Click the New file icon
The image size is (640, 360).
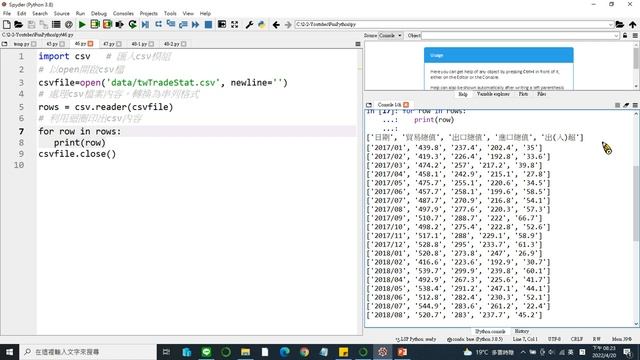pyautogui.click(x=7, y=24)
